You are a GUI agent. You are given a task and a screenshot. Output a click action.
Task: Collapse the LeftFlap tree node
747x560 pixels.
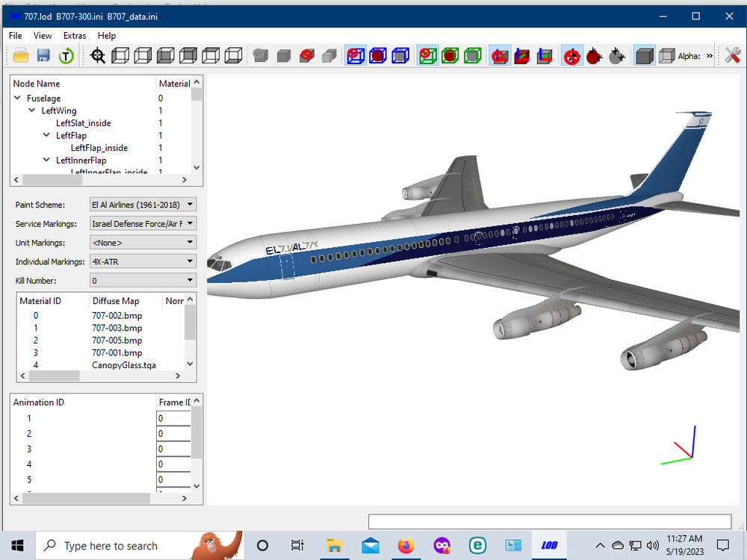click(46, 134)
